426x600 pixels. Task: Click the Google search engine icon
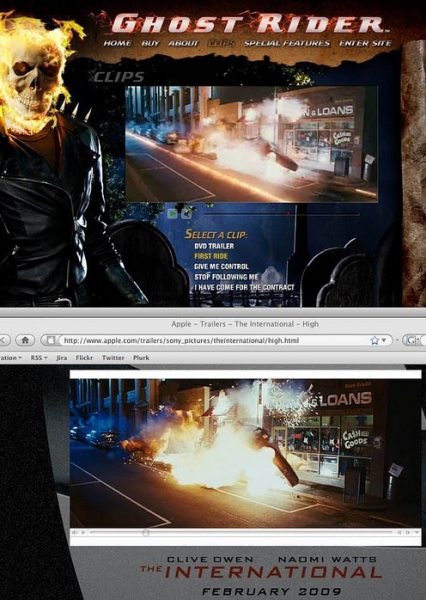click(x=411, y=340)
